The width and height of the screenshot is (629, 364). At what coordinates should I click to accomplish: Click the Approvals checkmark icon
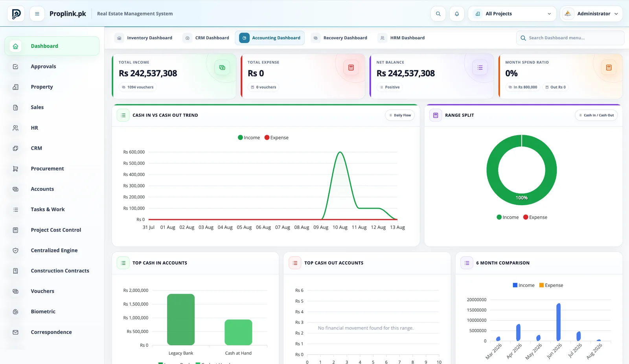click(x=16, y=67)
